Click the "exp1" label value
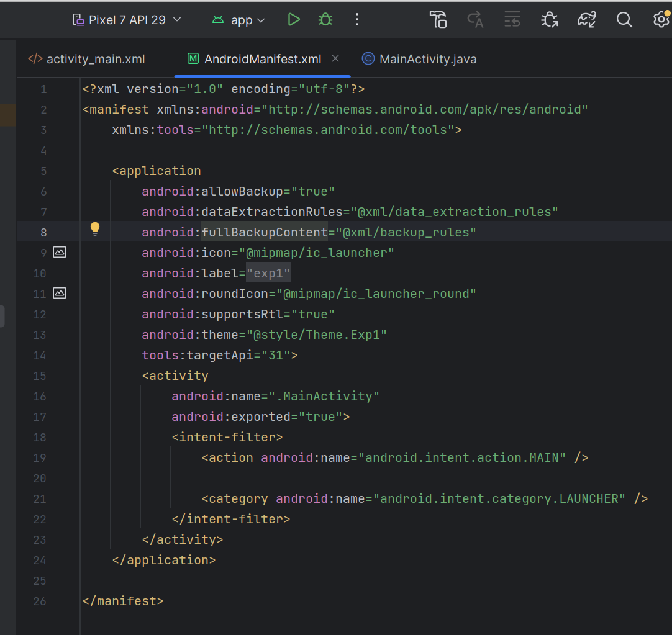Screen dimensions: 672x635 click(x=268, y=273)
